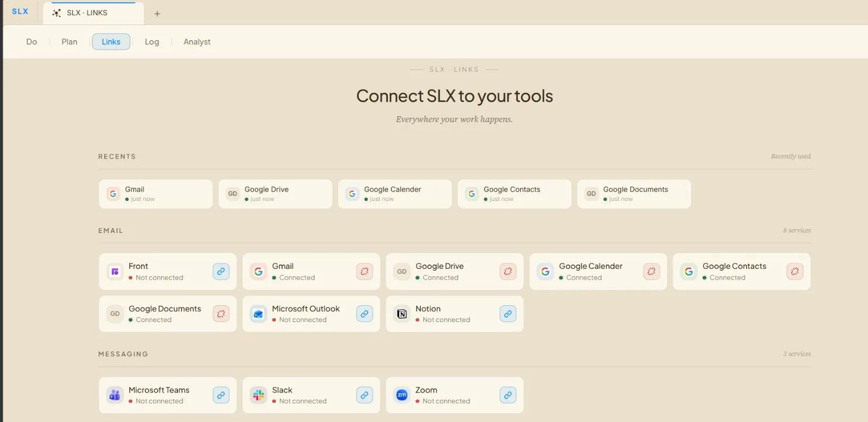The height and width of the screenshot is (422, 868).
Task: Switch to the Plan tab
Action: pos(69,42)
